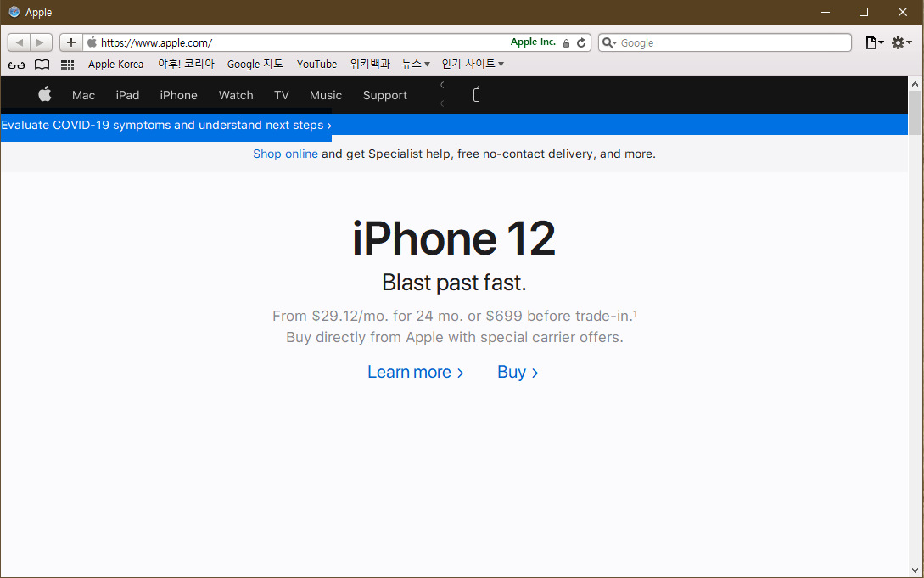The width and height of the screenshot is (924, 578).
Task: Expand the 인기 사이트 bookmarks folder
Action: [x=473, y=64]
